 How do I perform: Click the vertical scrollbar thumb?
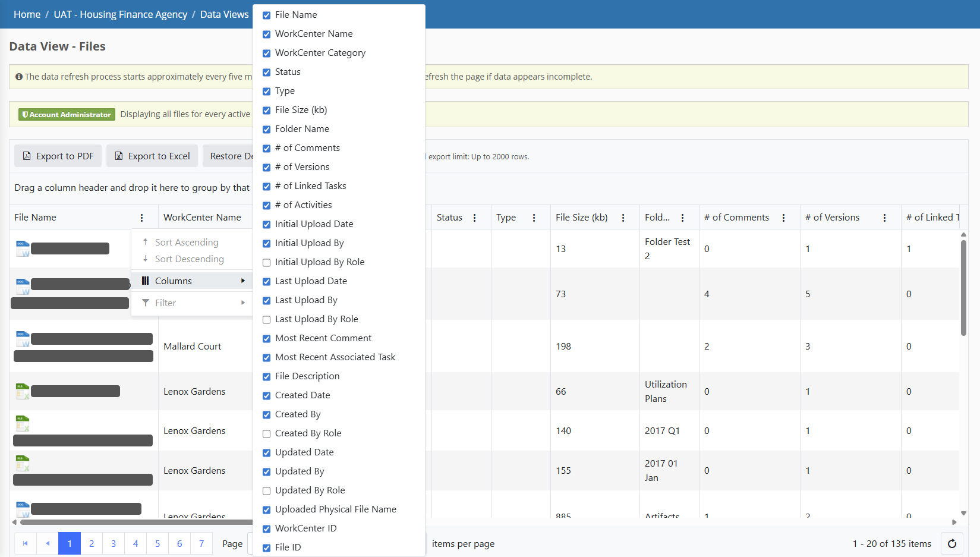963,287
